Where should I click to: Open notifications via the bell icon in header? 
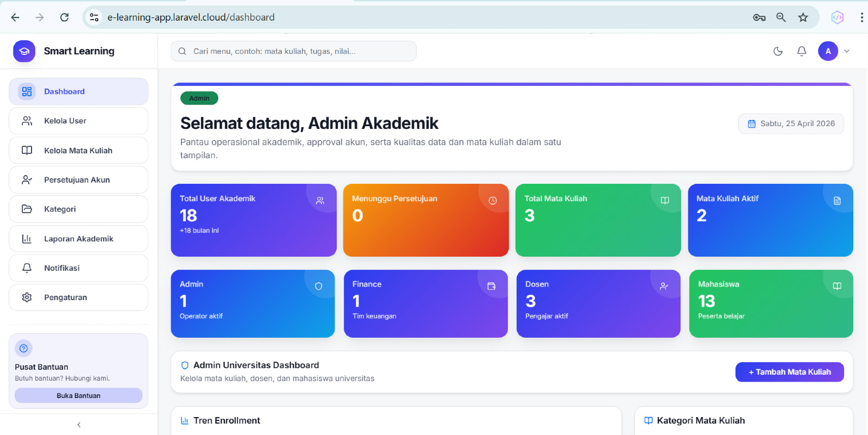[802, 51]
